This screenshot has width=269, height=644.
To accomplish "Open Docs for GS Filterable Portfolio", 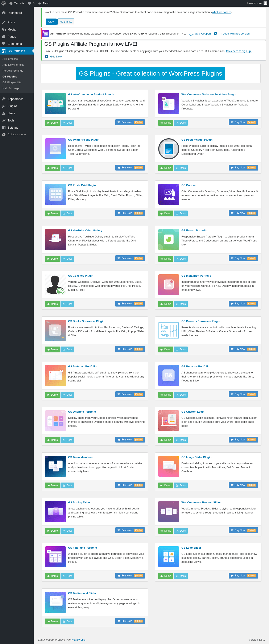I will 67,576.
